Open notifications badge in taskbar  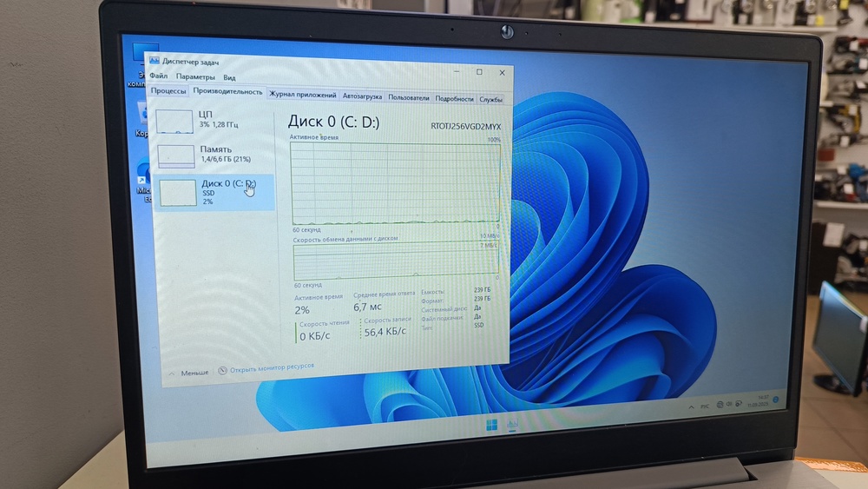click(x=776, y=400)
